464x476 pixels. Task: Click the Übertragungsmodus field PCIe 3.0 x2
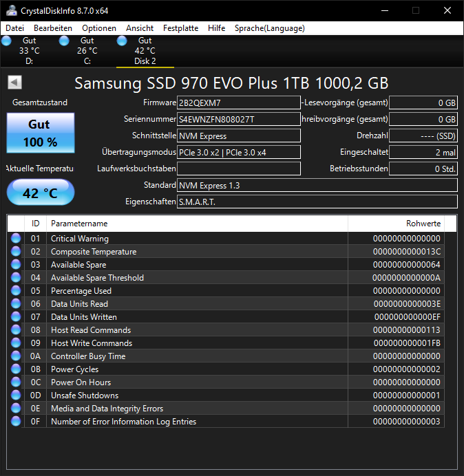coord(239,152)
